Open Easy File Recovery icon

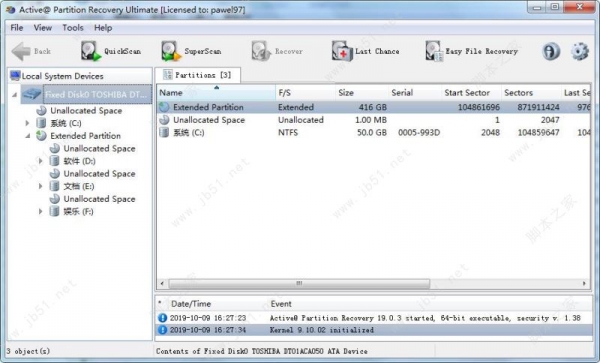click(434, 51)
